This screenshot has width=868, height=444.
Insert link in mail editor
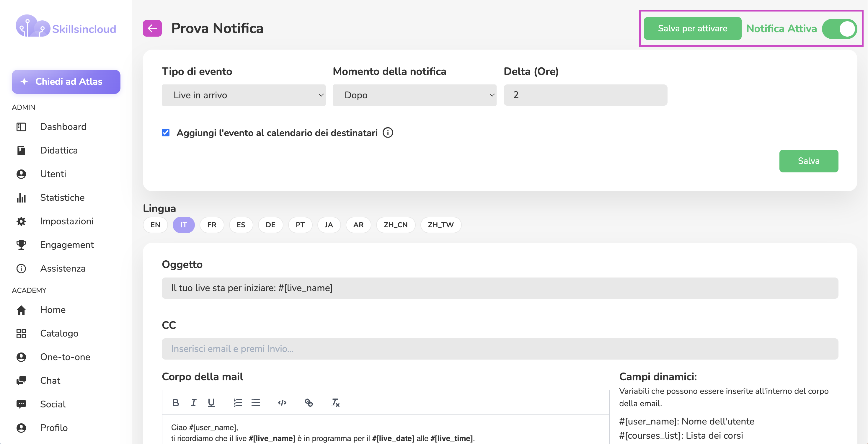point(309,403)
